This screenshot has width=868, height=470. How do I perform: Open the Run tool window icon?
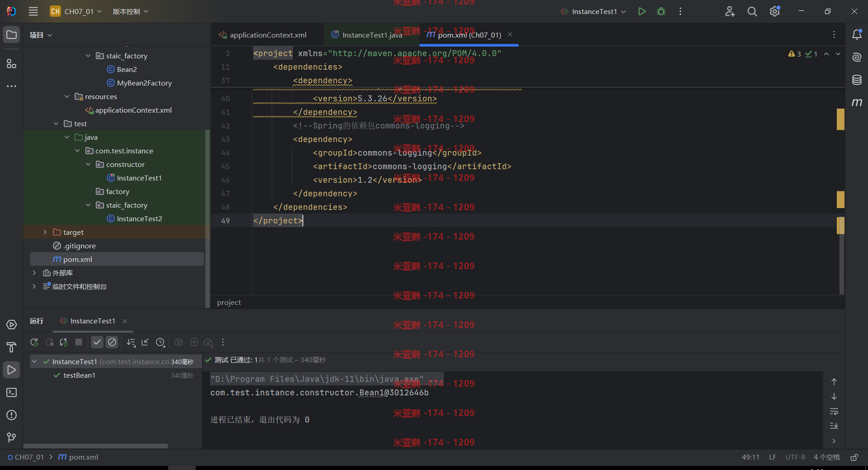click(11, 370)
